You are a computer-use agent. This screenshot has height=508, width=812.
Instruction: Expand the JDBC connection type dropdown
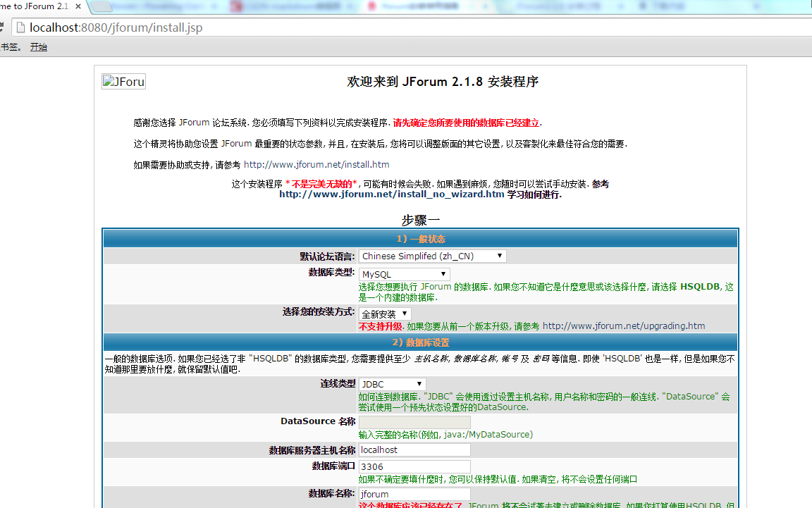click(x=392, y=384)
